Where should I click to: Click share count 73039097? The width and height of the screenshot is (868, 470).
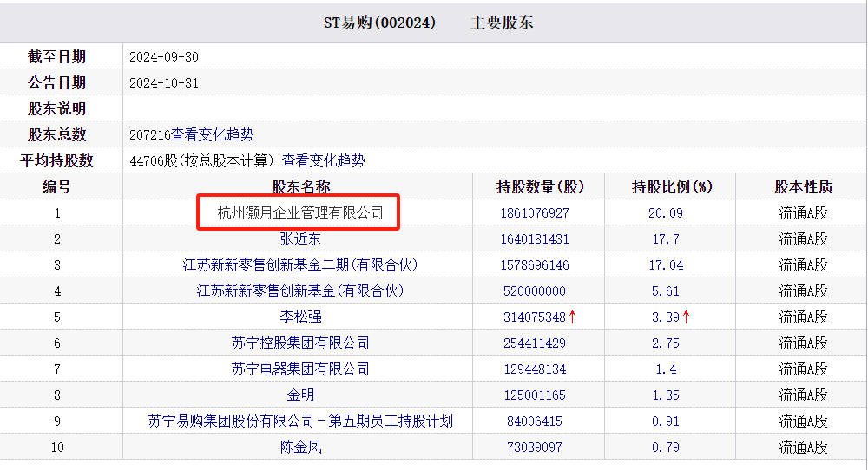click(535, 447)
